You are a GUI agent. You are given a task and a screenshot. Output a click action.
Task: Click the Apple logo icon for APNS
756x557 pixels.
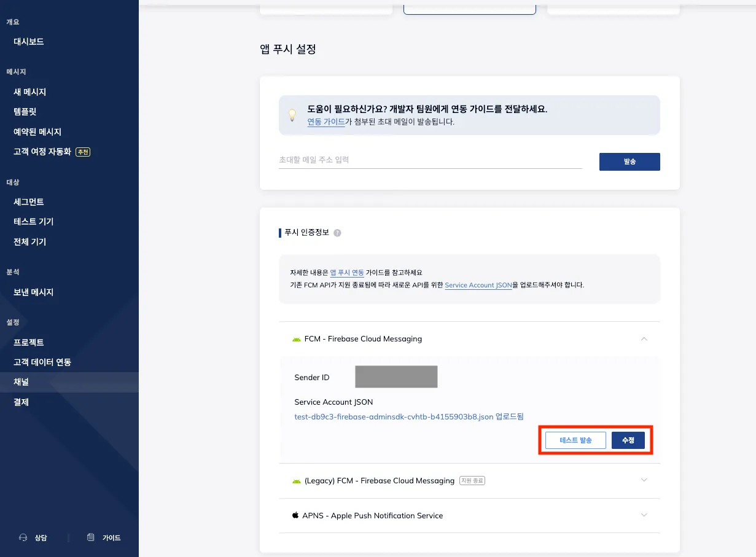pyautogui.click(x=295, y=515)
